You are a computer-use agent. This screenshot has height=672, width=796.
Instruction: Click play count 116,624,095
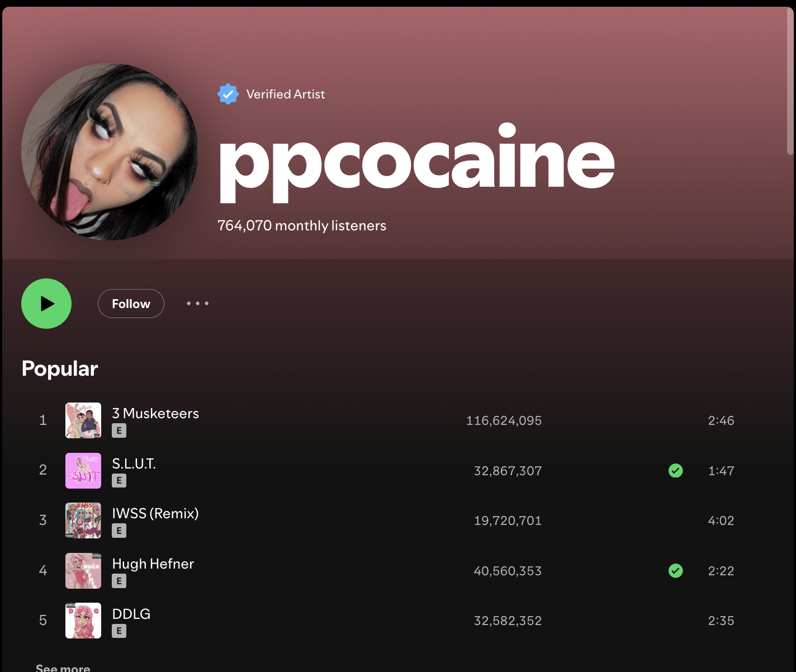(504, 420)
